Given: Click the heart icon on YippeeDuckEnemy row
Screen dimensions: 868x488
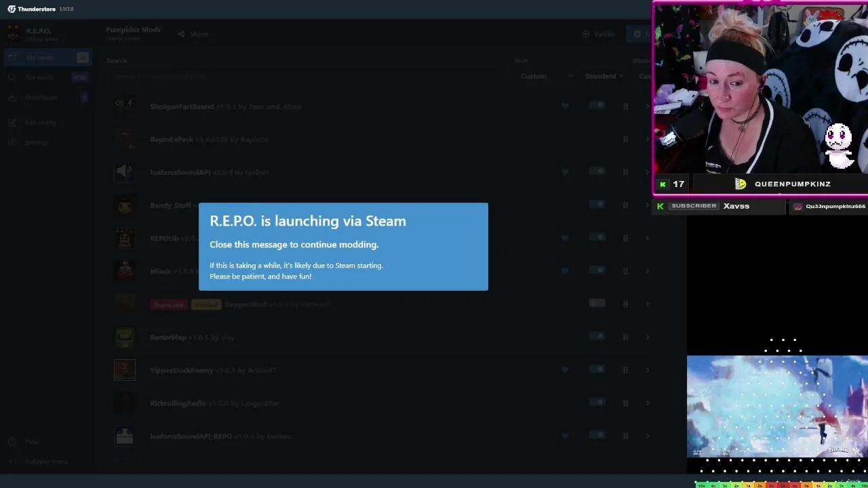Looking at the screenshot, I should [565, 369].
